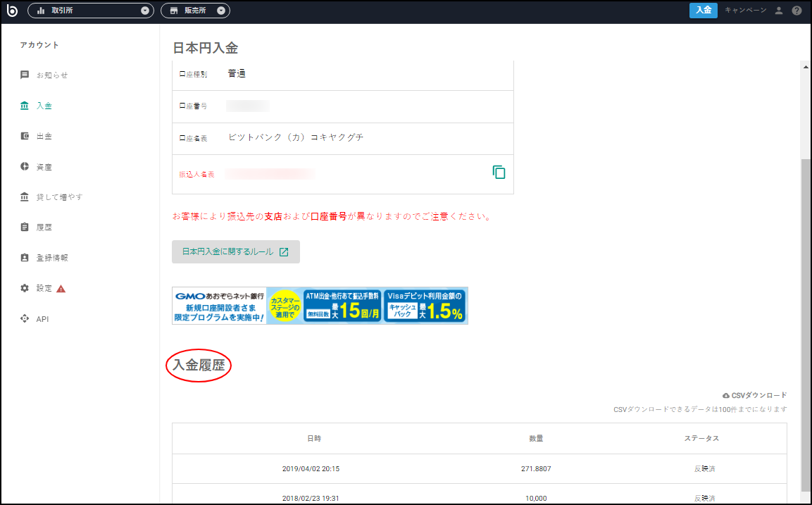
Task: Select the 10,000 amount cell
Action: (536, 498)
